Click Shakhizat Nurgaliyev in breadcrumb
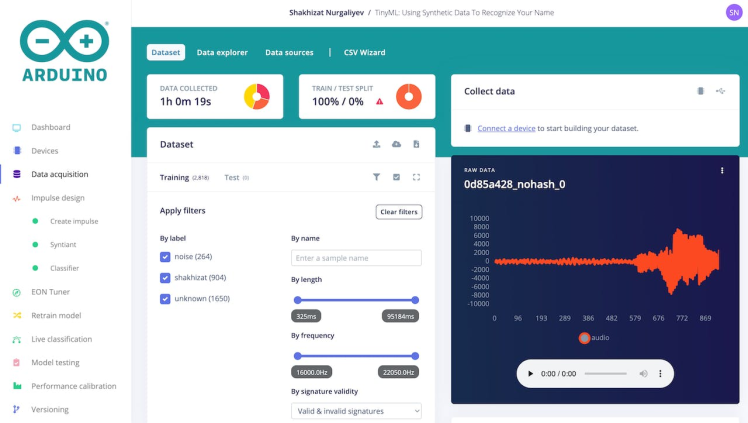748x423 pixels. (326, 13)
